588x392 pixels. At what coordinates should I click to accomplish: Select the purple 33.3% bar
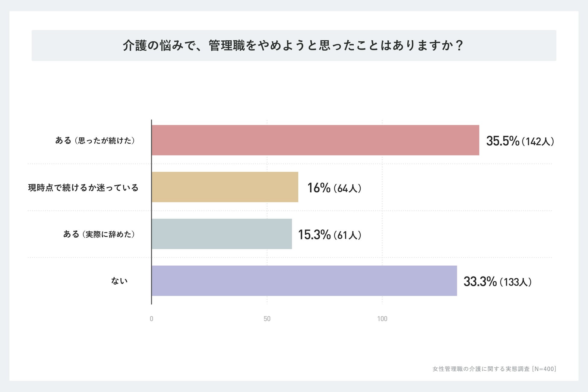click(x=304, y=281)
